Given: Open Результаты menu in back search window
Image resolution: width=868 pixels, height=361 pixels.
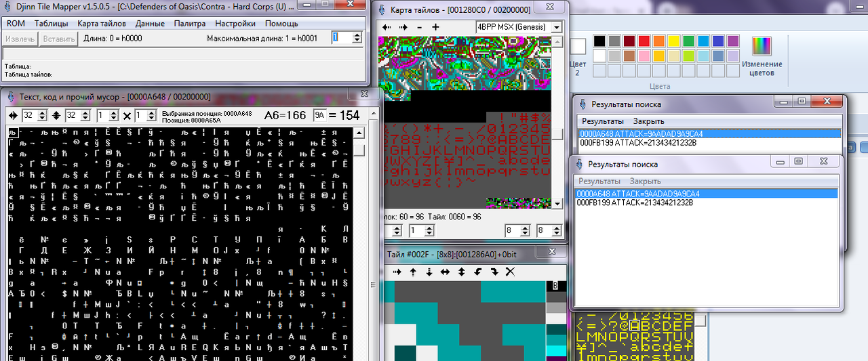Looking at the screenshot, I should [x=602, y=121].
